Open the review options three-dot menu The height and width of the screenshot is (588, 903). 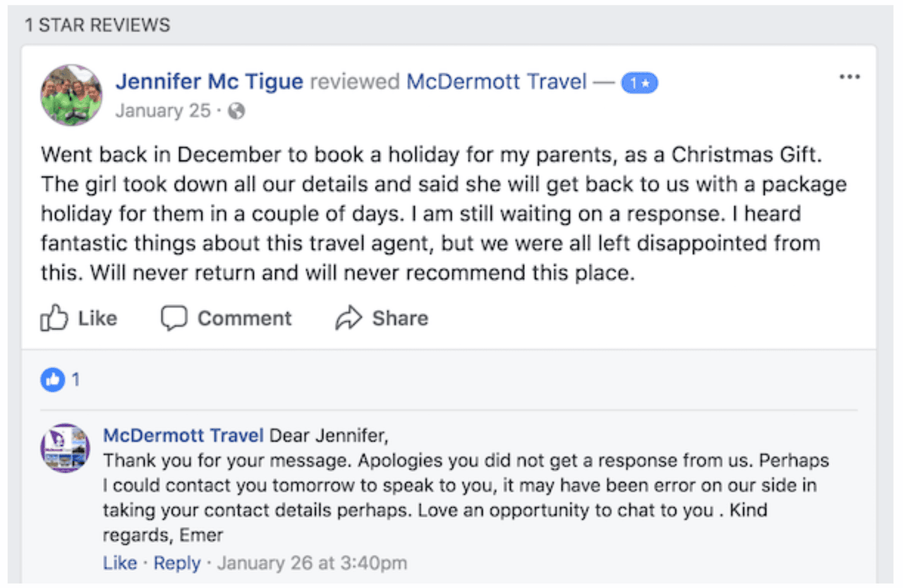[x=849, y=78]
